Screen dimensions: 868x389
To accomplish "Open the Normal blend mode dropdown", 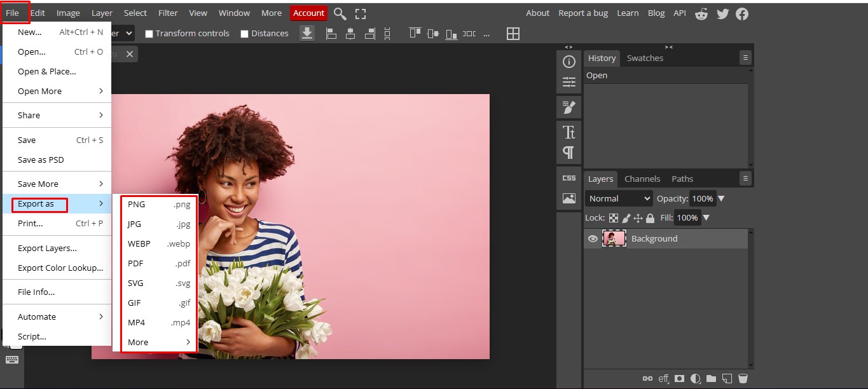I will tap(617, 198).
